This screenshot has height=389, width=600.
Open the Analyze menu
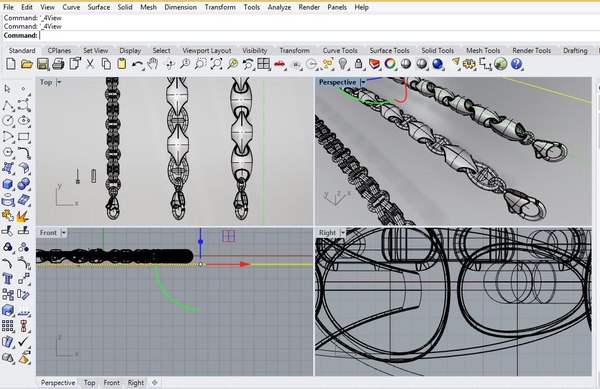click(x=279, y=7)
